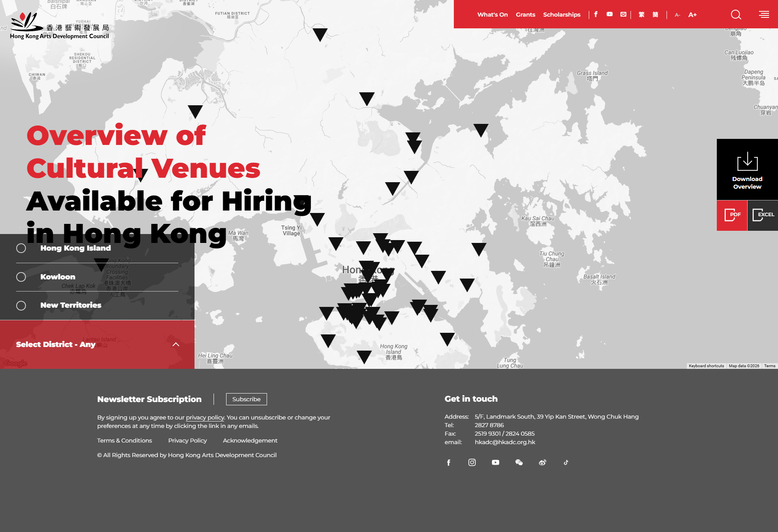
Task: Open the Scholarships menu item
Action: pyautogui.click(x=562, y=15)
